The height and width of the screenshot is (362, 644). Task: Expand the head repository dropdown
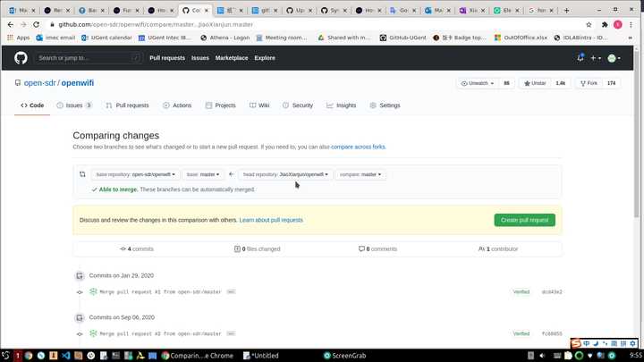[285, 174]
